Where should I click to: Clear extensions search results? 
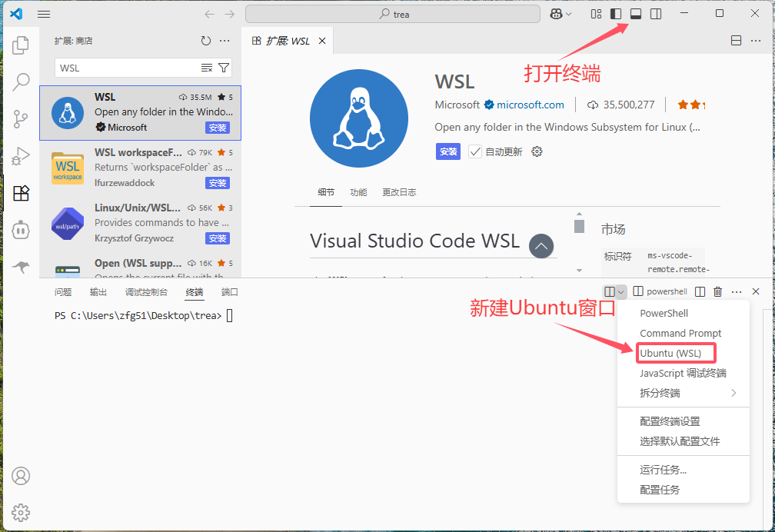tap(207, 68)
